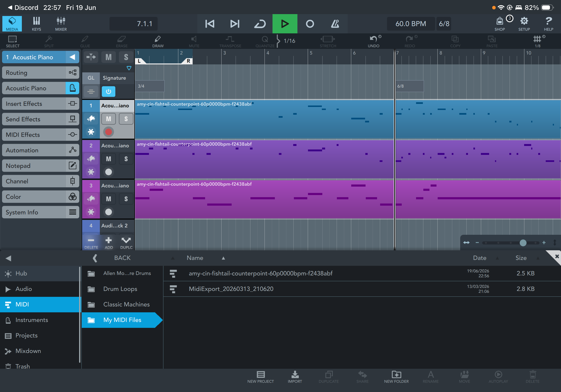Open track 1 instrument piano icon
Image resolution: width=561 pixels, height=392 pixels.
click(x=91, y=119)
